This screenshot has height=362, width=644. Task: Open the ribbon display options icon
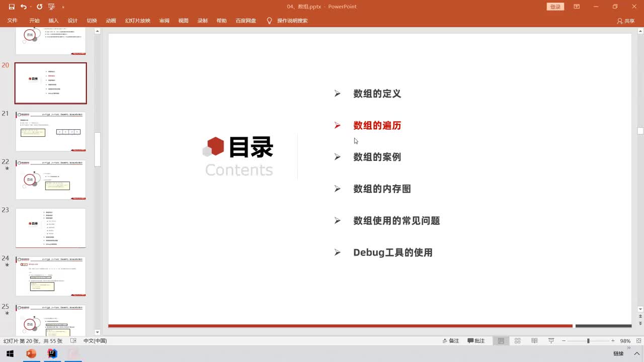pyautogui.click(x=577, y=7)
